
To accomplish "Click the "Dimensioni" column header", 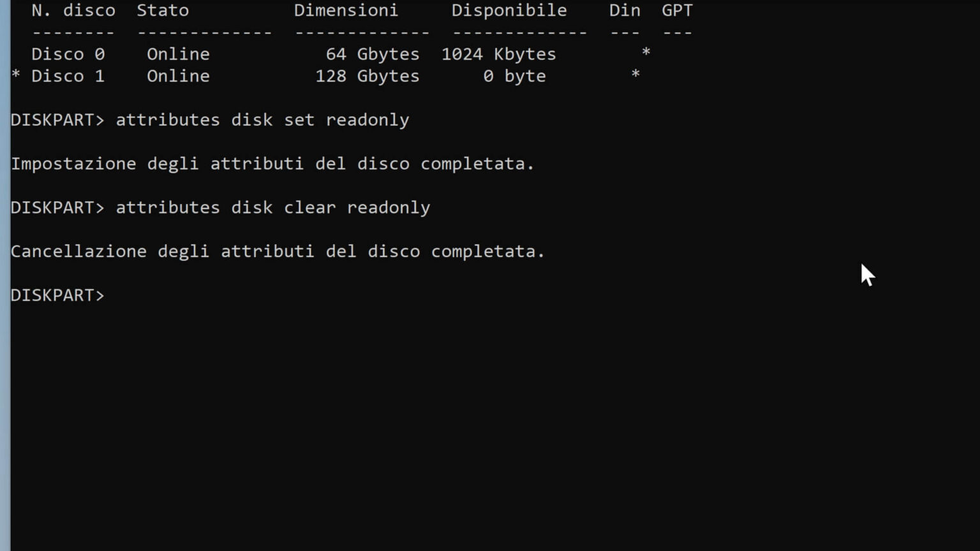I will (346, 11).
